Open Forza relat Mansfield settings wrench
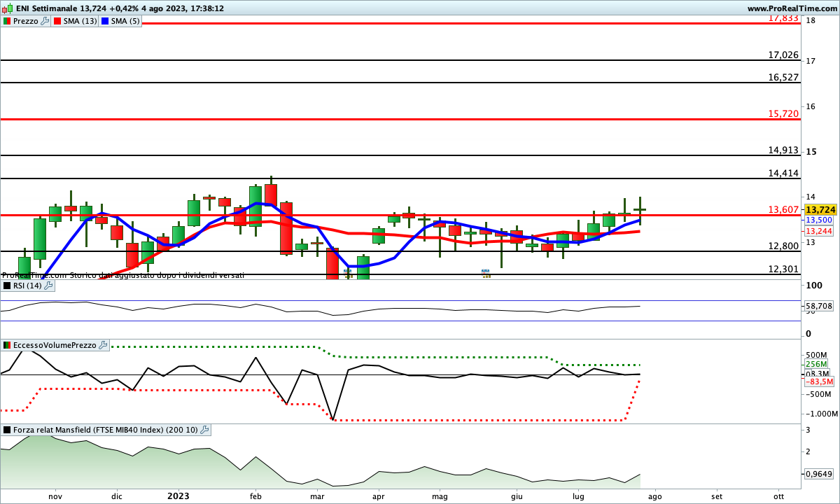The image size is (840, 504). point(204,430)
